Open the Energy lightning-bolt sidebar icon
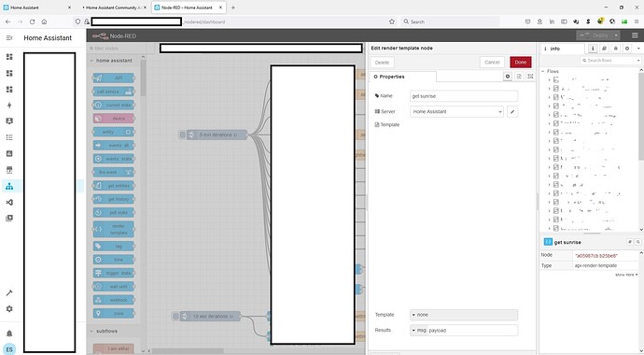Screen dimensions: 644x355 (9, 106)
